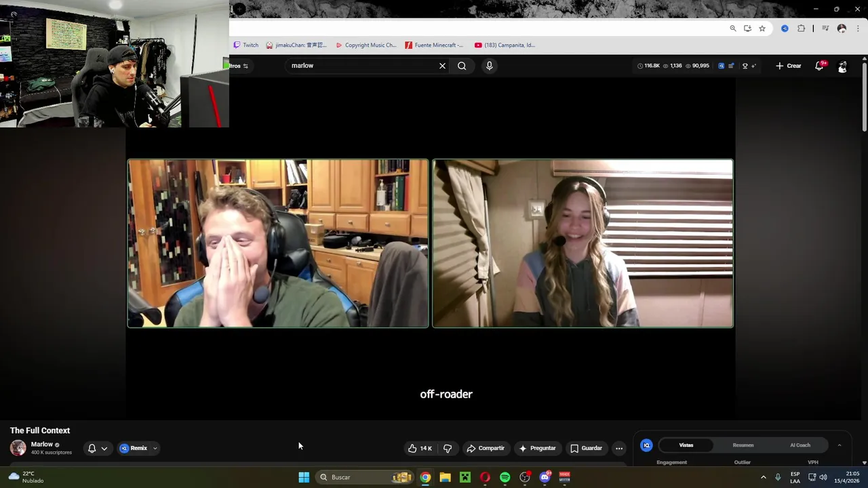Click the right video frame with woman
The height and width of the screenshot is (488, 868).
(583, 243)
